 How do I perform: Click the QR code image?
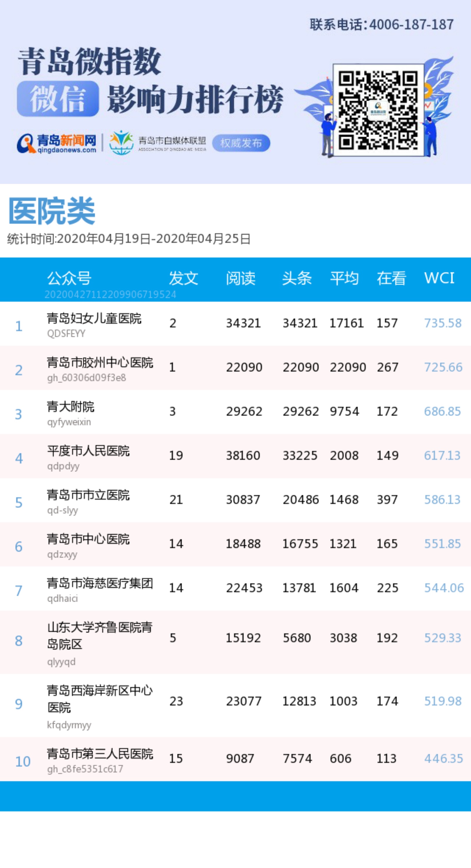click(x=378, y=110)
